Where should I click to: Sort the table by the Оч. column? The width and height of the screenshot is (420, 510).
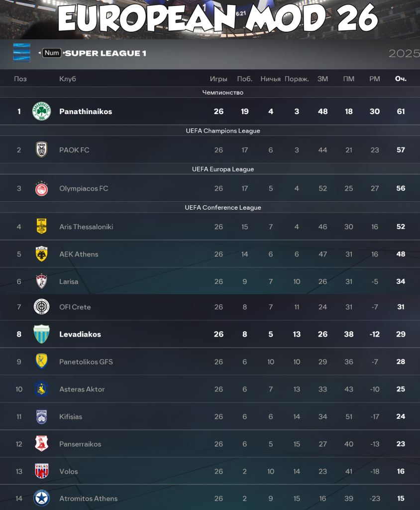tap(401, 78)
